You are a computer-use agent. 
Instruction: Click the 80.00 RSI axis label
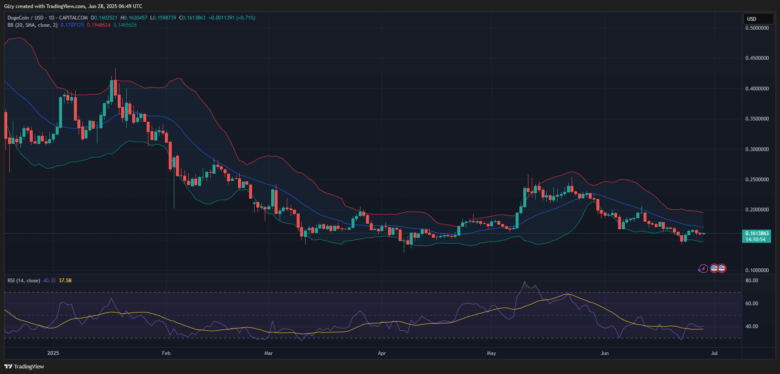(751, 280)
